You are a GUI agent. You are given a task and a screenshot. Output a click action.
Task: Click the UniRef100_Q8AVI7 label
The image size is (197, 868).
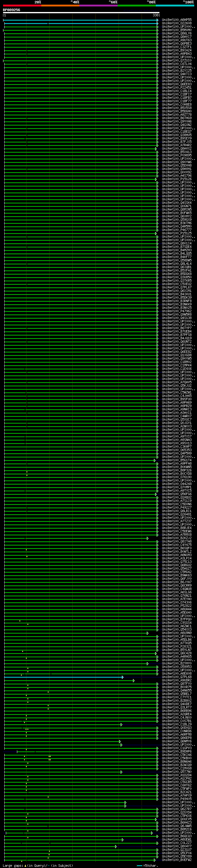coord(177,37)
